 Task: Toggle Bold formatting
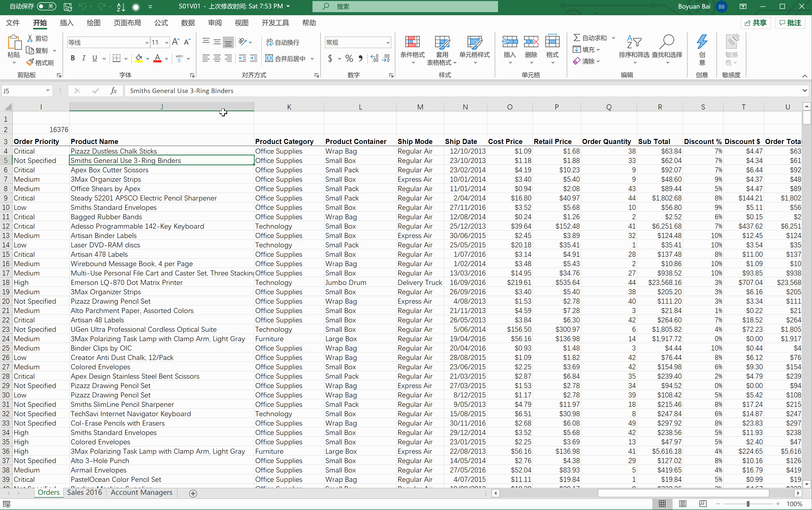click(x=72, y=58)
